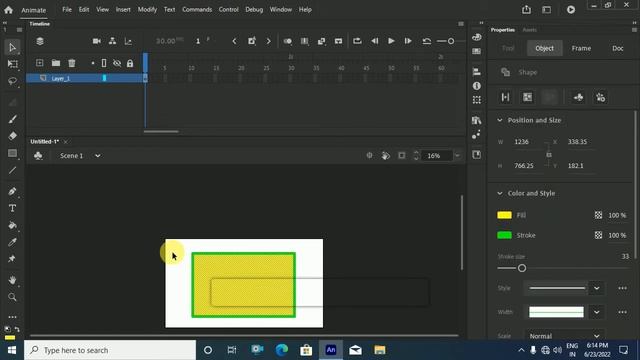
Task: Step back one frame
Action: 374,41
